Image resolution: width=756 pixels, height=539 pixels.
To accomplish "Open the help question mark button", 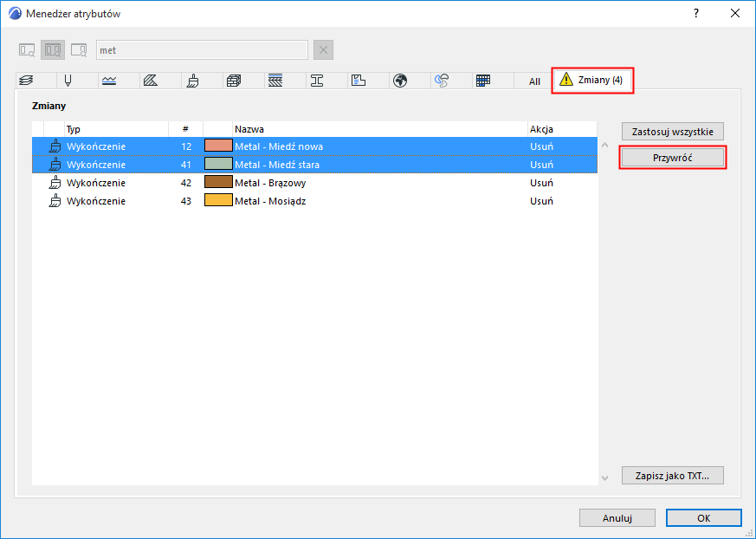I will pos(696,14).
